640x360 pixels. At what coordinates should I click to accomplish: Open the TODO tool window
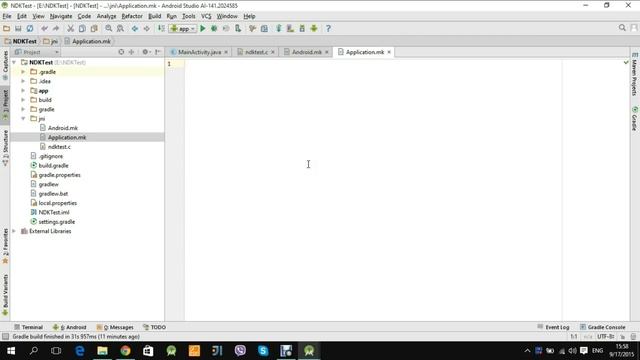pos(154,327)
